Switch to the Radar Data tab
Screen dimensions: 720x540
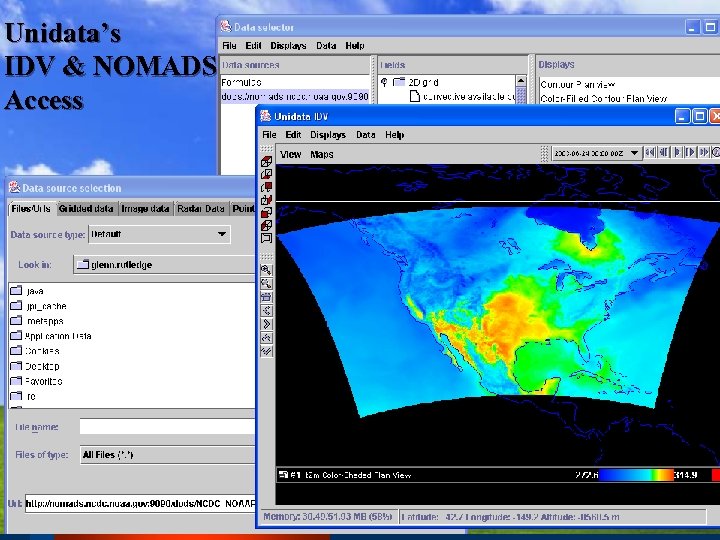click(201, 208)
